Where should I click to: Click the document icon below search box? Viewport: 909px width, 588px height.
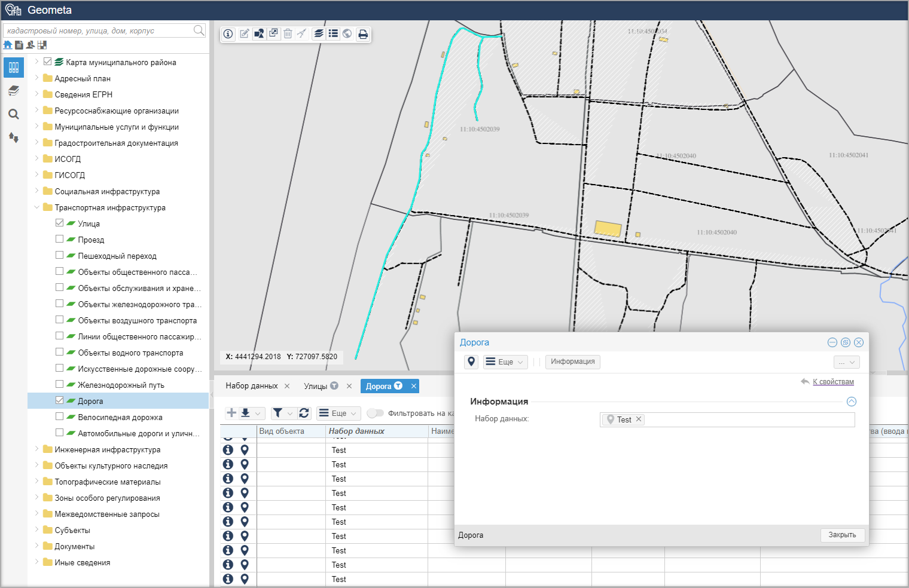[19, 45]
